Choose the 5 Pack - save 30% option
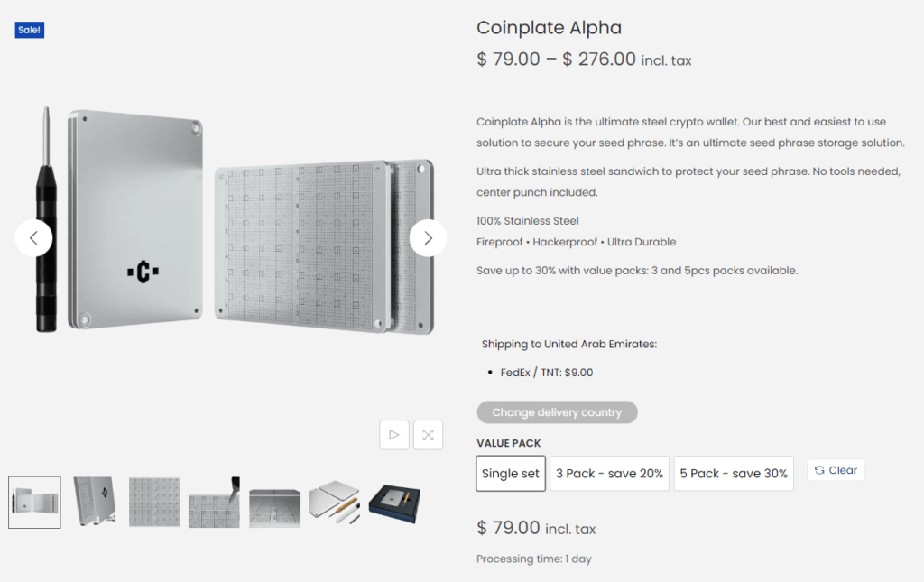The image size is (924, 582). pyautogui.click(x=734, y=473)
